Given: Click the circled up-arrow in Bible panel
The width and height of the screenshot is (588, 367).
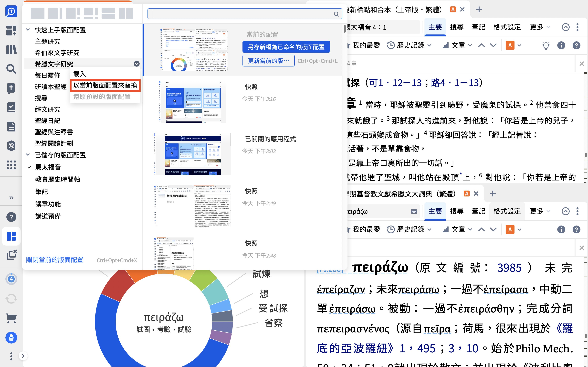Looking at the screenshot, I should (x=565, y=27).
